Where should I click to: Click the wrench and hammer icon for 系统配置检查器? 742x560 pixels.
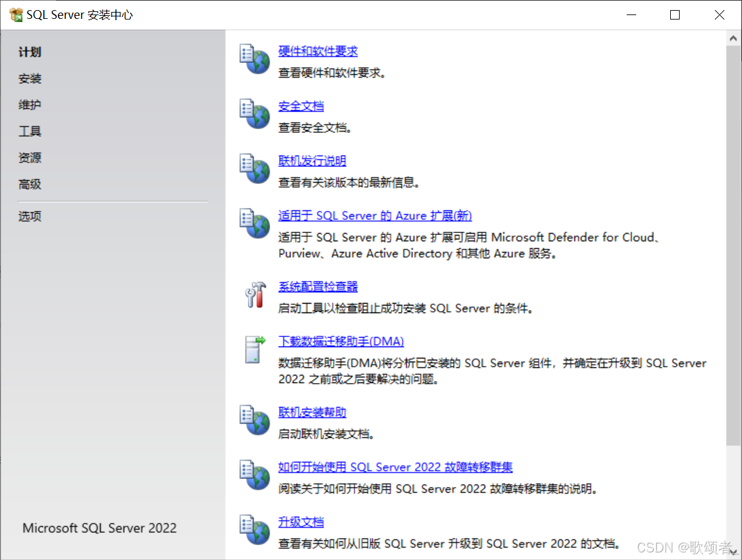pos(256,294)
